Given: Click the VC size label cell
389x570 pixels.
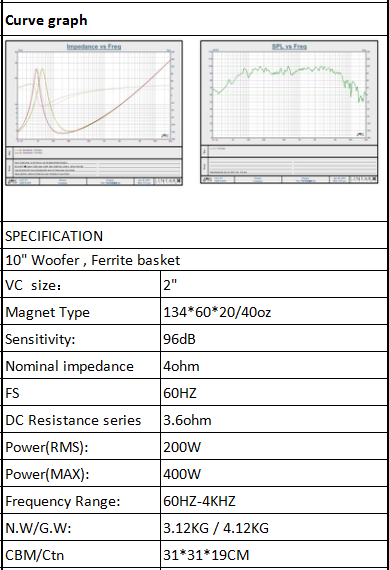Looking at the screenshot, I should 81,285.
